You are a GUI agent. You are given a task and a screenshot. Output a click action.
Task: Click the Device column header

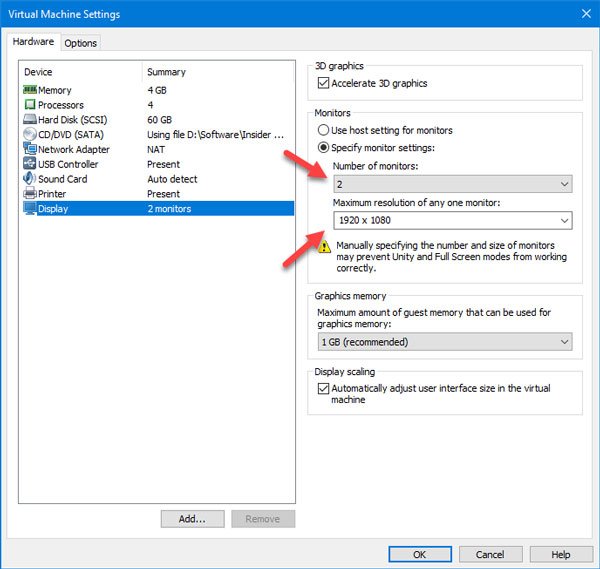coord(38,72)
